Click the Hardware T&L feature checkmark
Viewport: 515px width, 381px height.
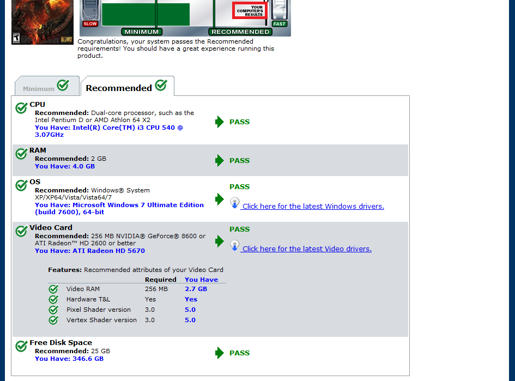(x=53, y=299)
